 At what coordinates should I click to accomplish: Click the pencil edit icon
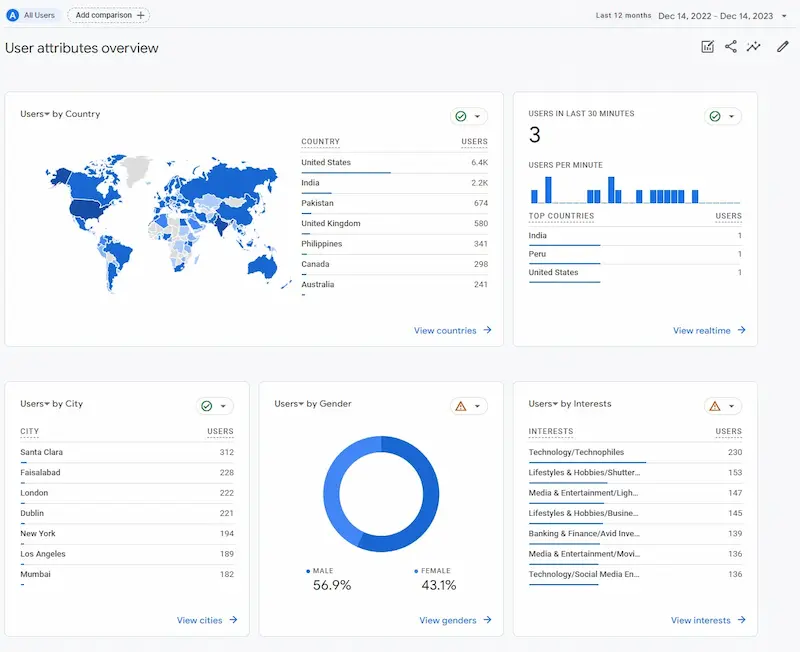(x=783, y=47)
